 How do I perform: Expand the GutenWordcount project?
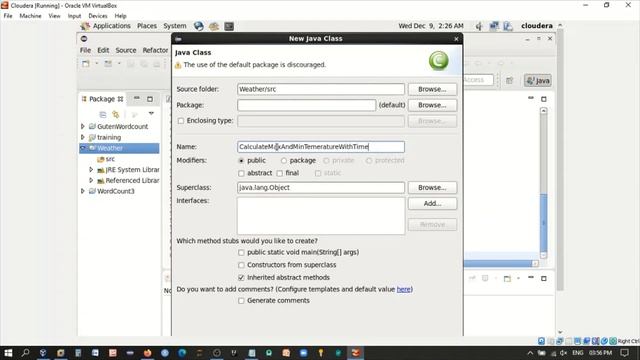click(83, 127)
